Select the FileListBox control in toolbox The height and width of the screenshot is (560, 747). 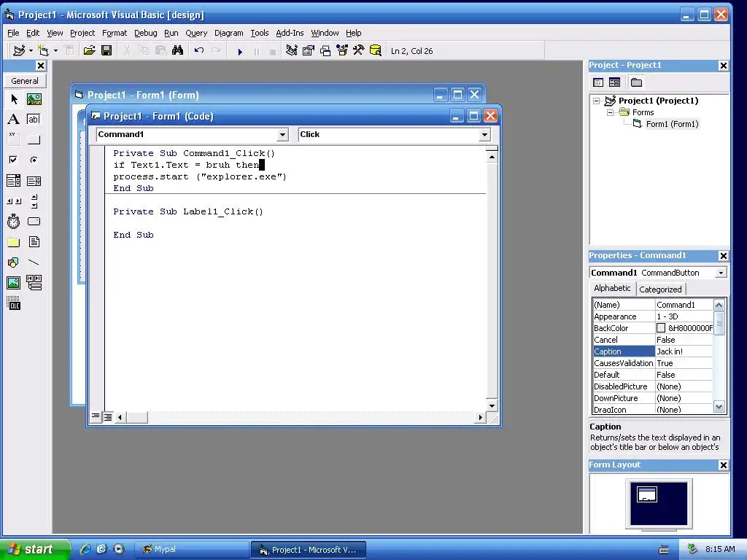pyautogui.click(x=34, y=242)
